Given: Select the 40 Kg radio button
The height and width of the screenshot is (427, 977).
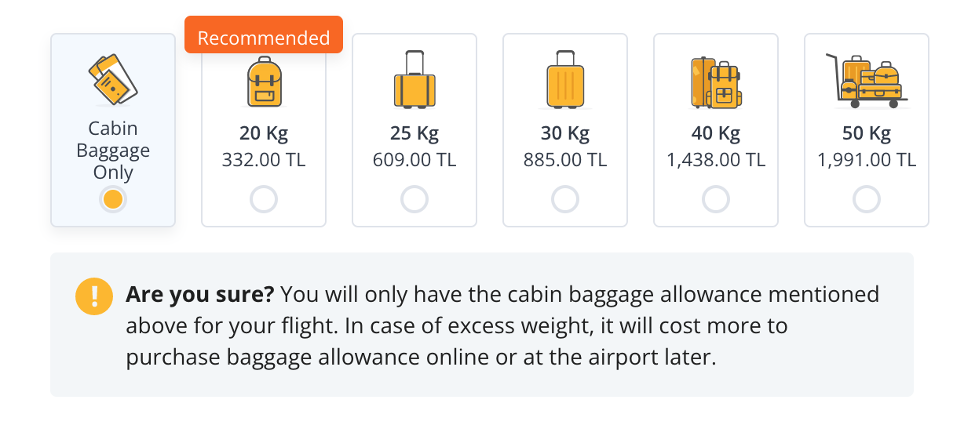Looking at the screenshot, I should pos(716,200).
